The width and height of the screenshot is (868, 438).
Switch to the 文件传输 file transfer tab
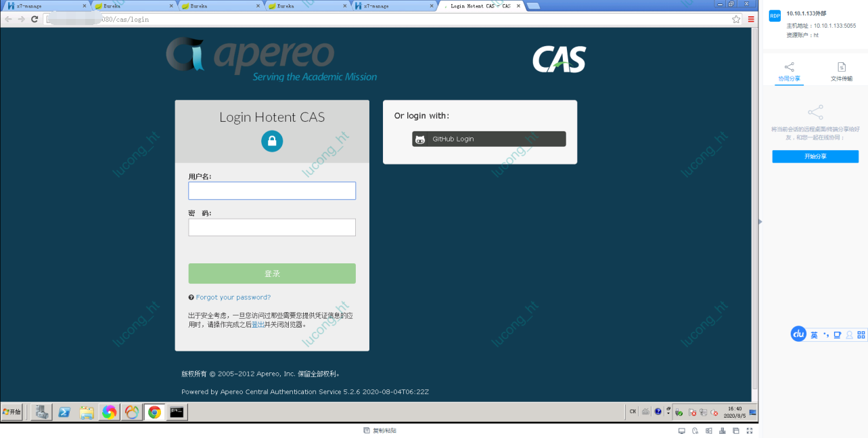tap(842, 72)
